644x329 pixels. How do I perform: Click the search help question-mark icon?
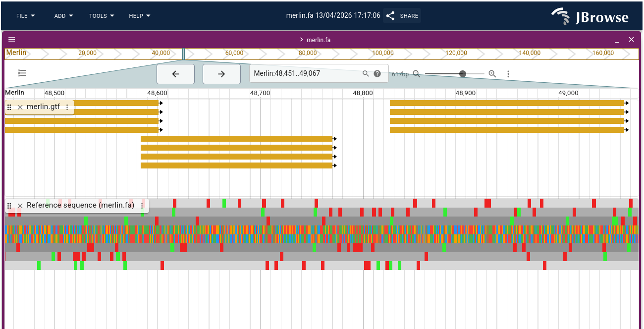(x=377, y=73)
